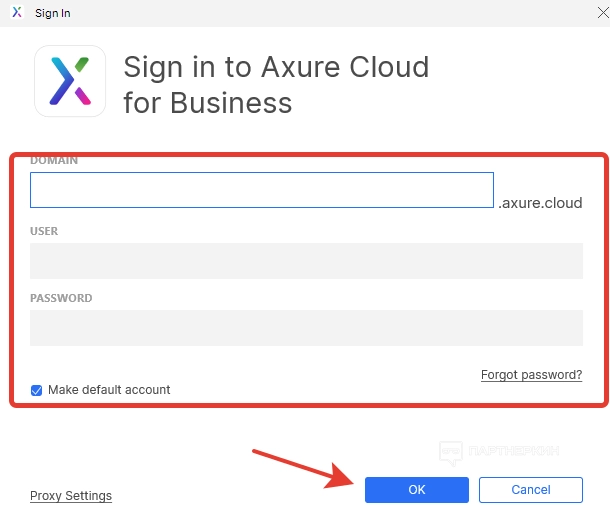This screenshot has width=610, height=518.
Task: Click the watermark chat bubble icon
Action: coord(451,453)
